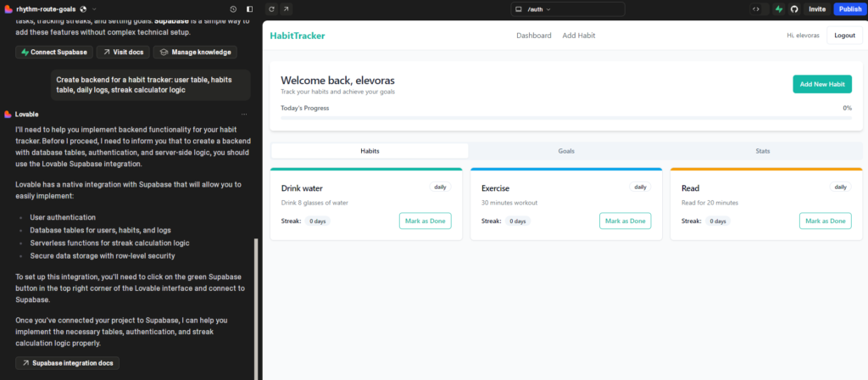The image size is (868, 380).
Task: Open the version history clock icon
Action: point(233,8)
